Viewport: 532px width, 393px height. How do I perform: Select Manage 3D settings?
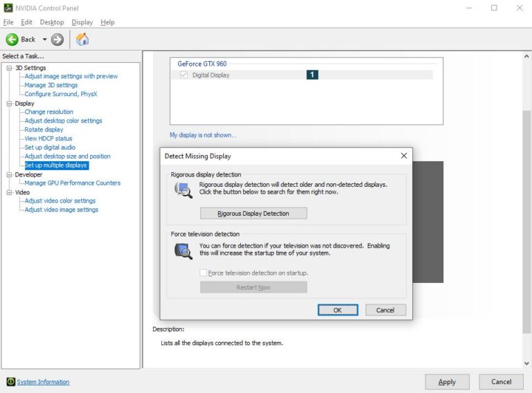51,85
